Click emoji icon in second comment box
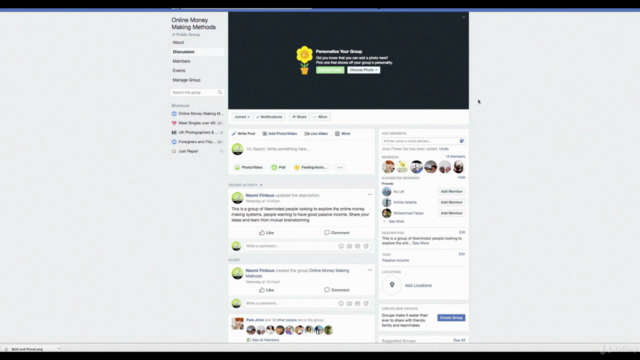The width and height of the screenshot is (640, 360). click(x=341, y=303)
